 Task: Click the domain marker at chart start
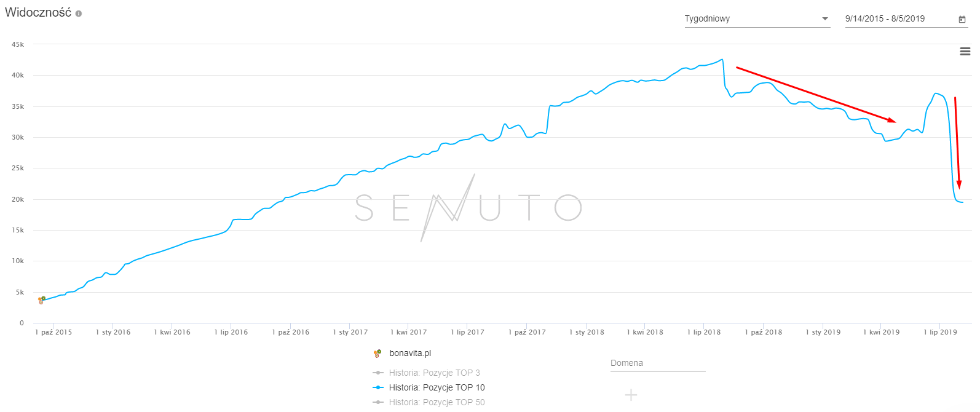tap(42, 300)
